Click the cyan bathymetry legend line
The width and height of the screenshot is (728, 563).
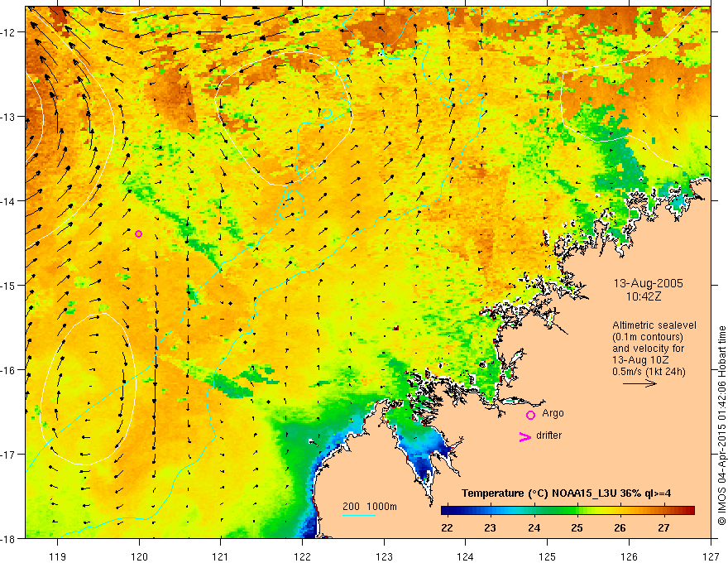coord(359,515)
